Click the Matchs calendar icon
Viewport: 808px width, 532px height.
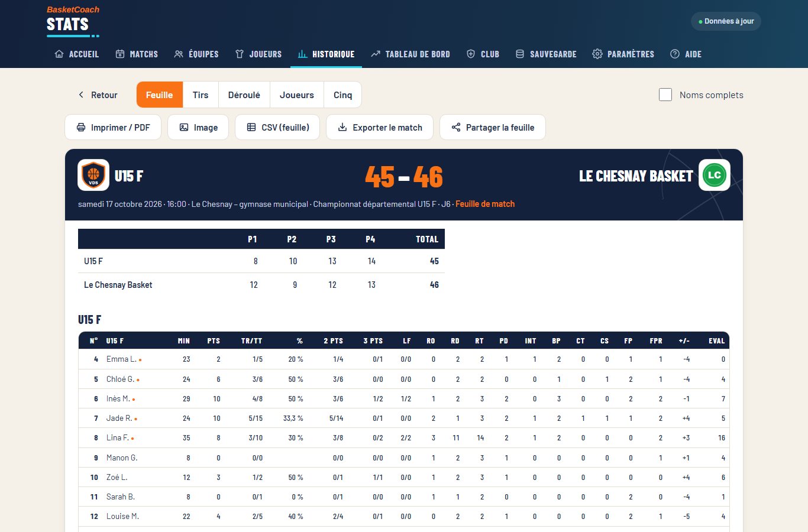(x=120, y=54)
